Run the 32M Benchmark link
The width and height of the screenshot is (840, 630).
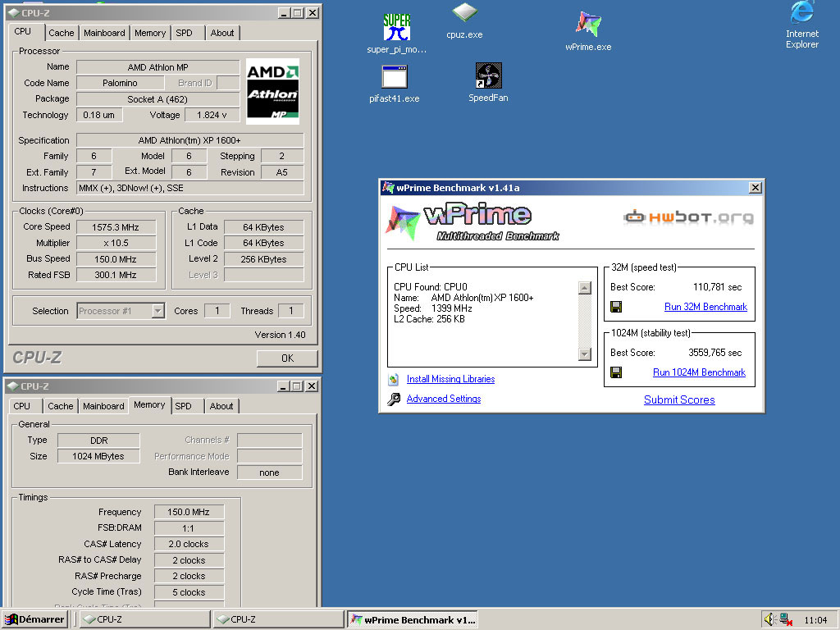click(x=705, y=307)
